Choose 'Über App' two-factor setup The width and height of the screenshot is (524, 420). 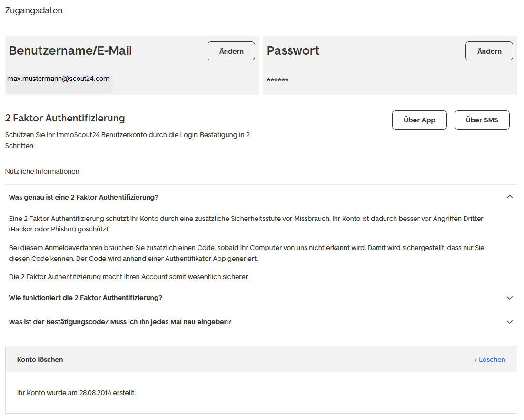[x=419, y=120]
